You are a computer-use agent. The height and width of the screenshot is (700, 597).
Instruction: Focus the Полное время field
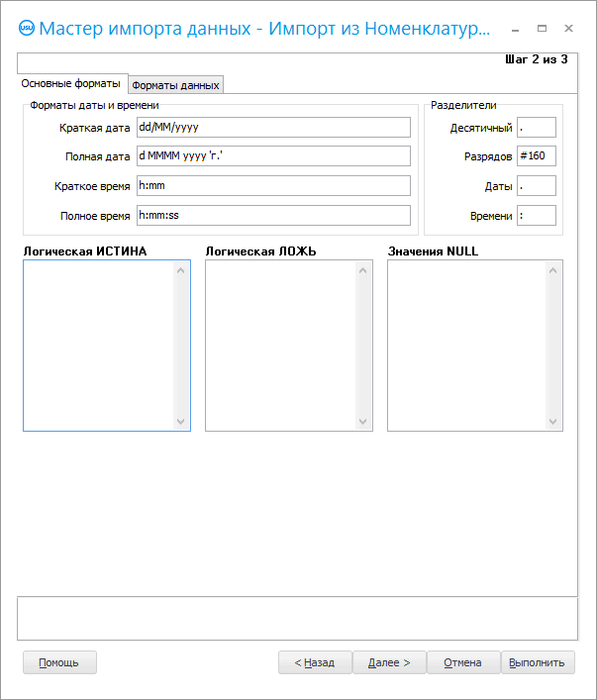[273, 215]
